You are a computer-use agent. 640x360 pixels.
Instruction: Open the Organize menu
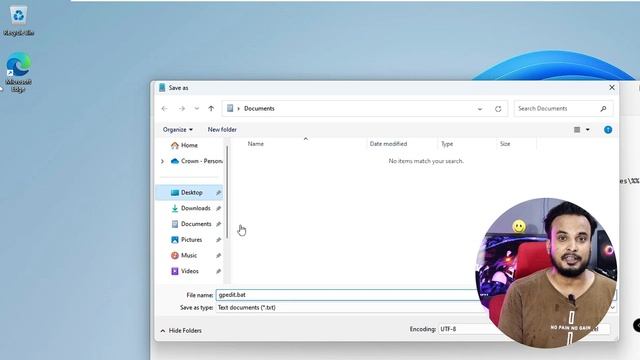(178, 129)
